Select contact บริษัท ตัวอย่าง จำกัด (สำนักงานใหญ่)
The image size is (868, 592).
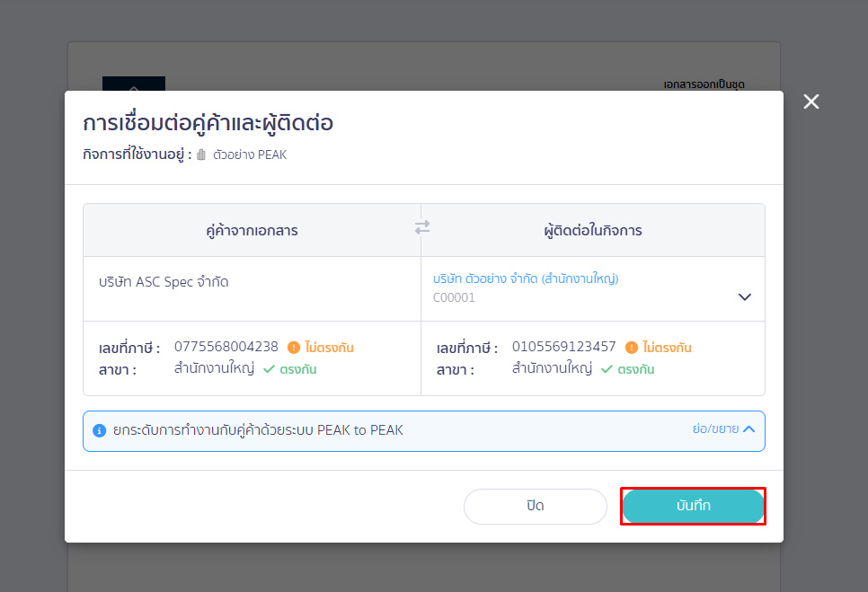click(x=526, y=278)
